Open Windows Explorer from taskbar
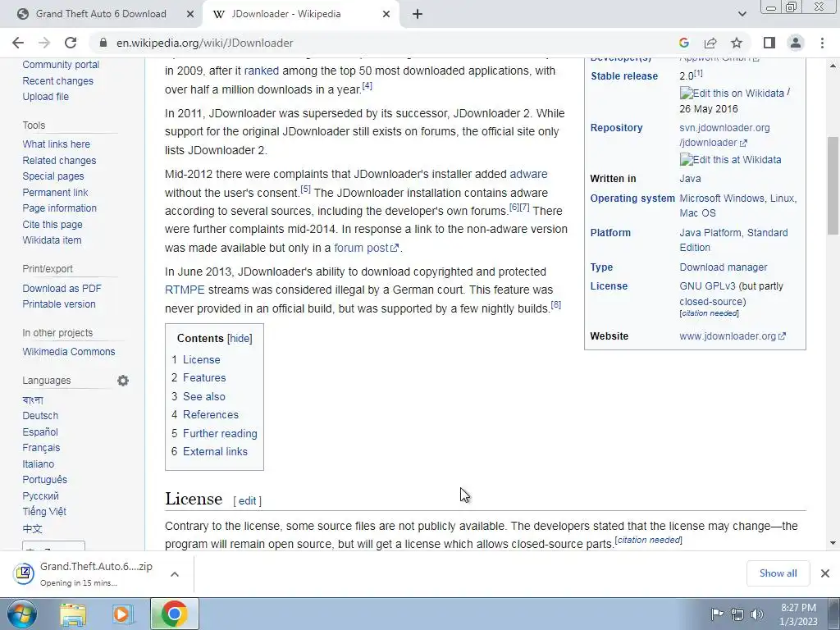 pos(73,614)
